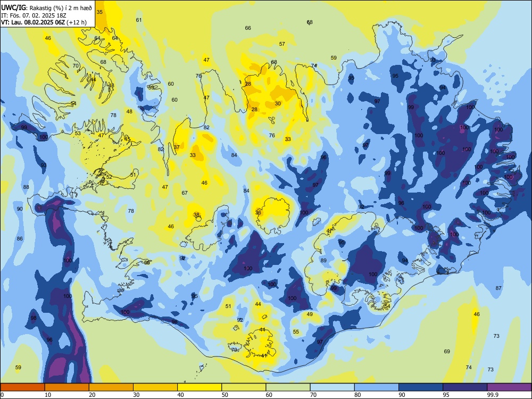
Task: Select the map value '53'
Action: click(x=78, y=134)
